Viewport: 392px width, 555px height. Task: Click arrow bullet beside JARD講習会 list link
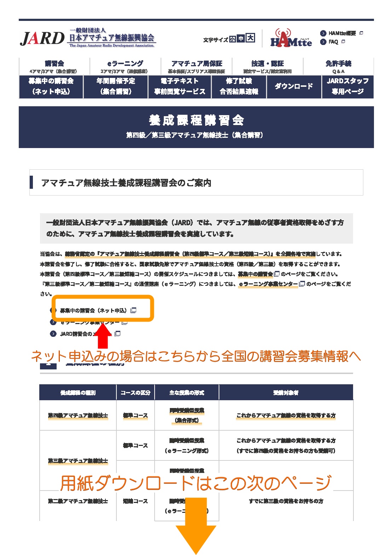[x=53, y=334]
